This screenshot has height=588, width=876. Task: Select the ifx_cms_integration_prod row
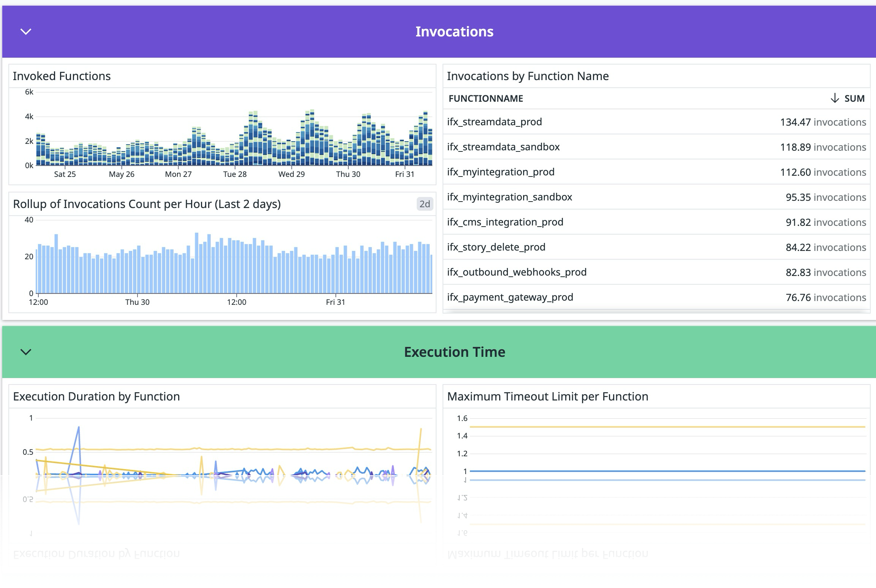tap(656, 222)
